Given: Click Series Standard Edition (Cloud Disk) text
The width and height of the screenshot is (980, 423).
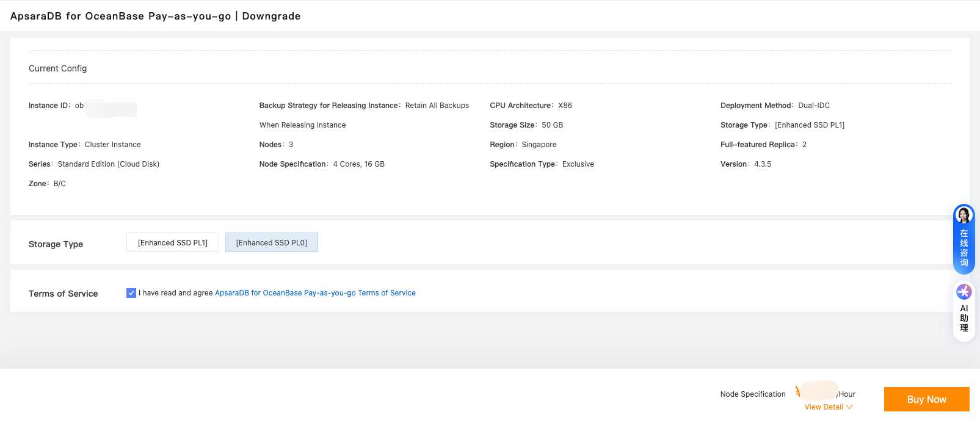Looking at the screenshot, I should point(94,164).
